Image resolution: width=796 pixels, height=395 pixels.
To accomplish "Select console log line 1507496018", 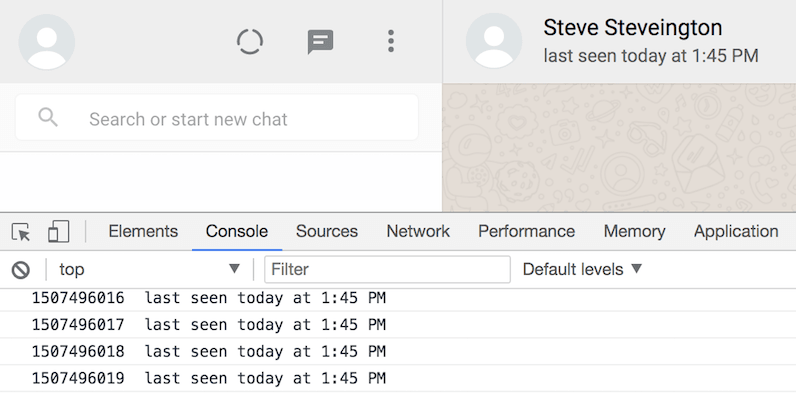I will (398, 351).
